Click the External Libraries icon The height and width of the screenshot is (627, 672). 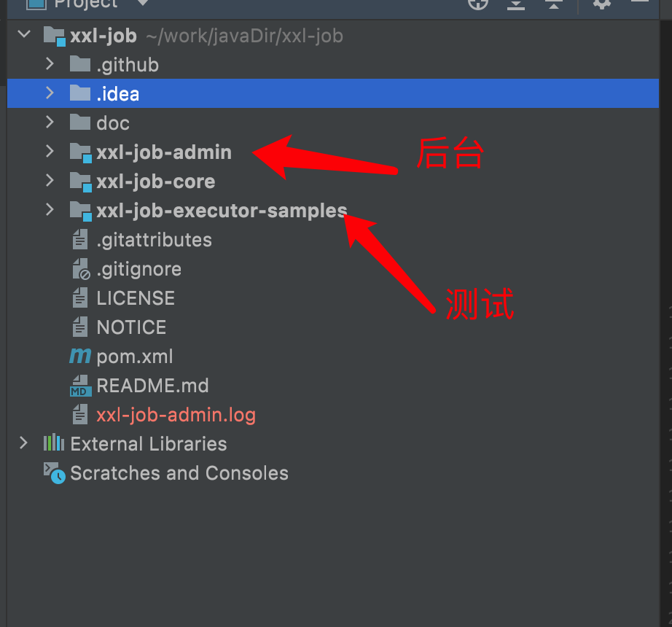pyautogui.click(x=53, y=443)
